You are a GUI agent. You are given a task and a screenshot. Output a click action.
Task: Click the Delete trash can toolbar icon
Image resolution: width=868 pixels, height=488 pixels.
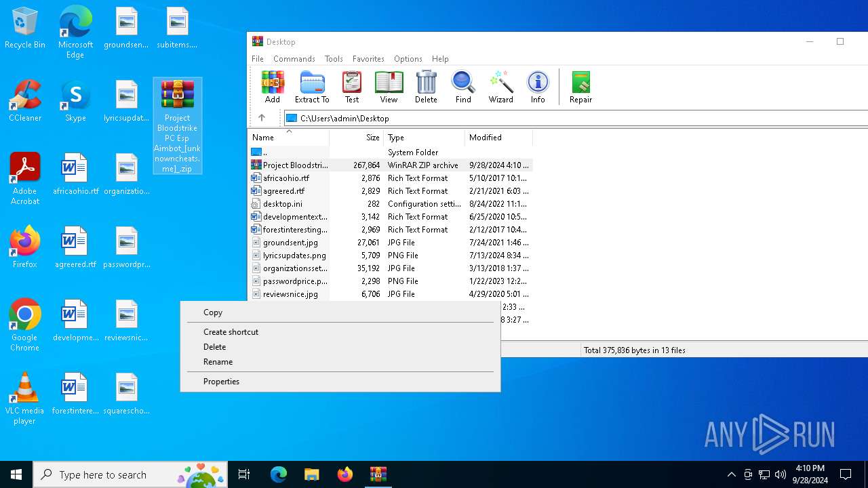pyautogui.click(x=426, y=87)
